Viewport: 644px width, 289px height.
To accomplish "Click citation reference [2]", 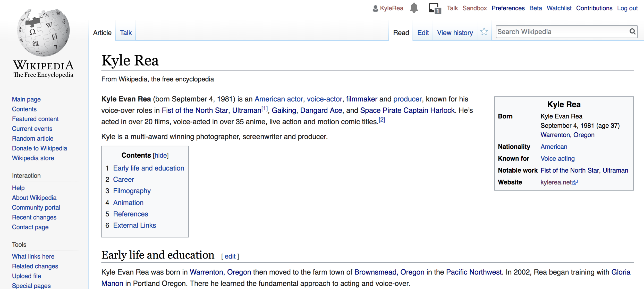I will pyautogui.click(x=382, y=120).
